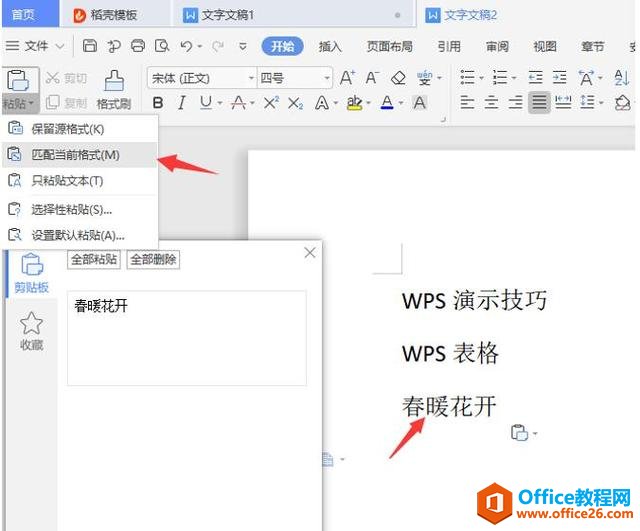Screen dimensions: 640x531
Task: Toggle Bold formatting
Action: coord(158,103)
